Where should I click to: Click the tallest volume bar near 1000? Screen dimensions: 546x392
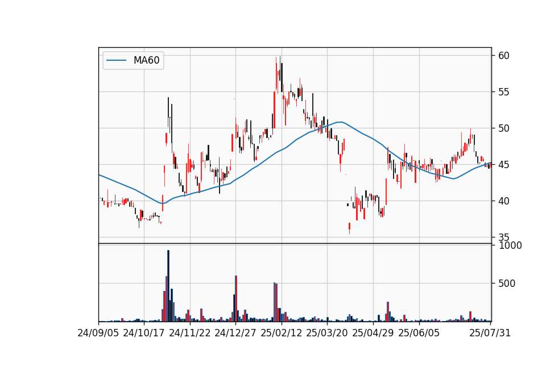coord(168,286)
